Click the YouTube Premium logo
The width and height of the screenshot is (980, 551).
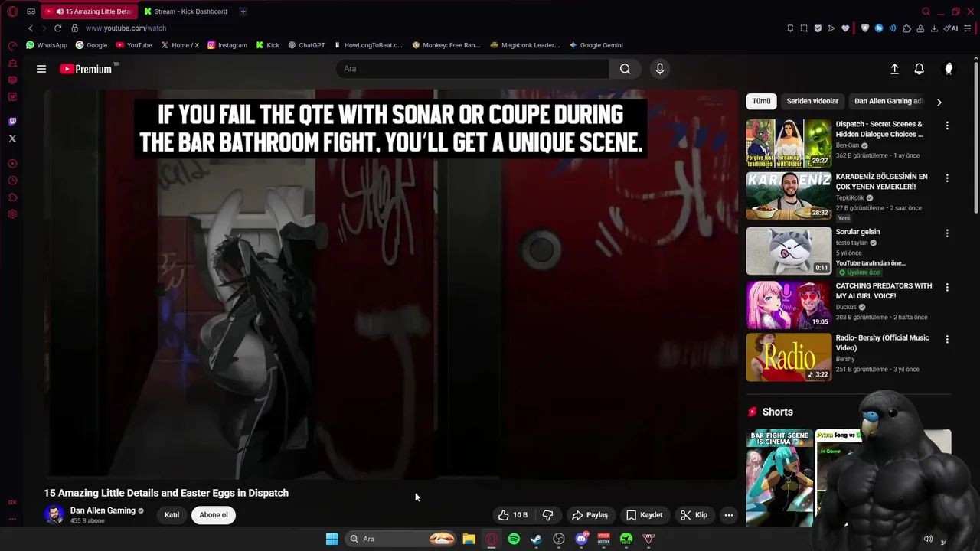coord(86,69)
